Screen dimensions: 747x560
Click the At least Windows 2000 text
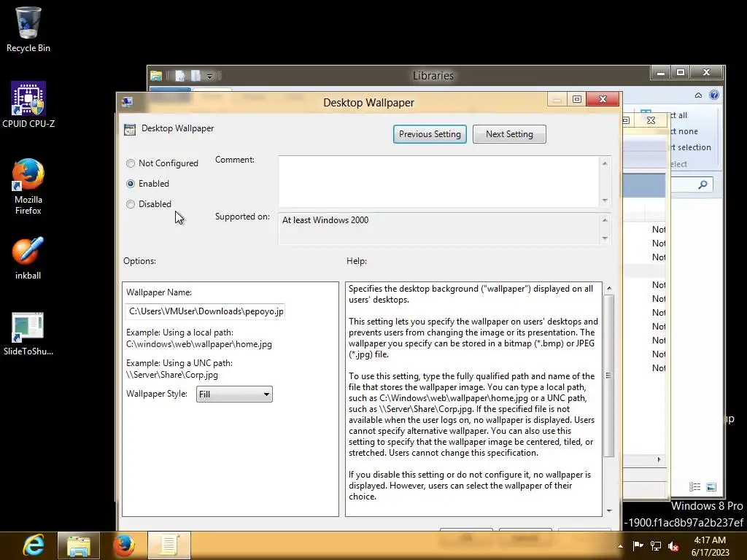tap(325, 220)
